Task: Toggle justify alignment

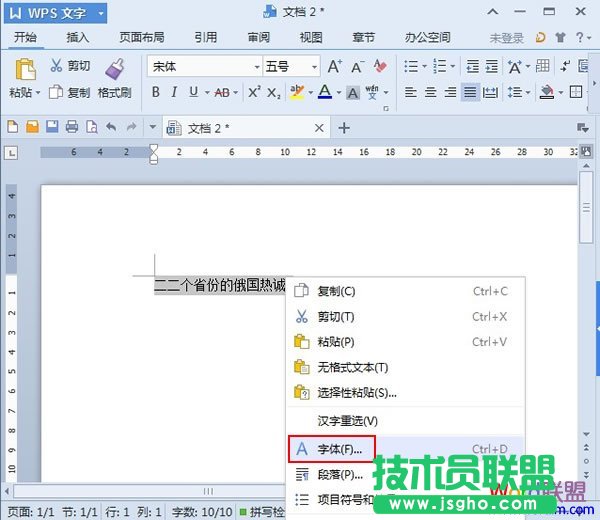Action: 470,92
